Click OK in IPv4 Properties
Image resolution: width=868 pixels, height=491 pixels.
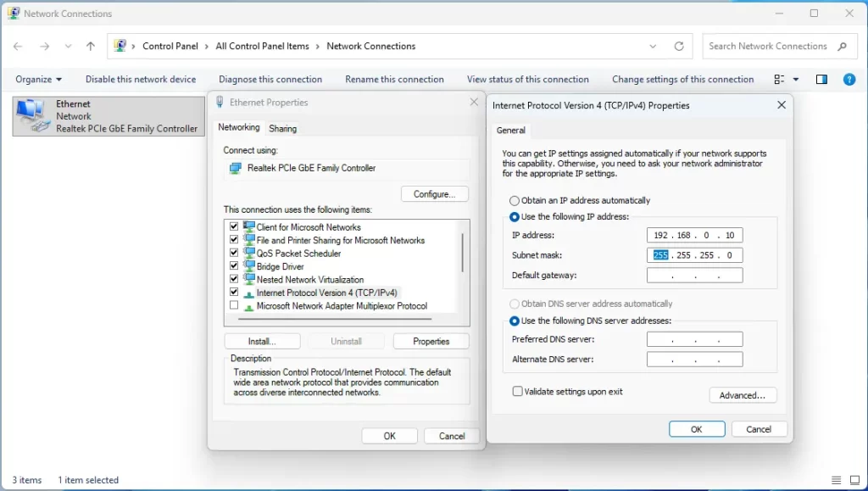pos(697,429)
